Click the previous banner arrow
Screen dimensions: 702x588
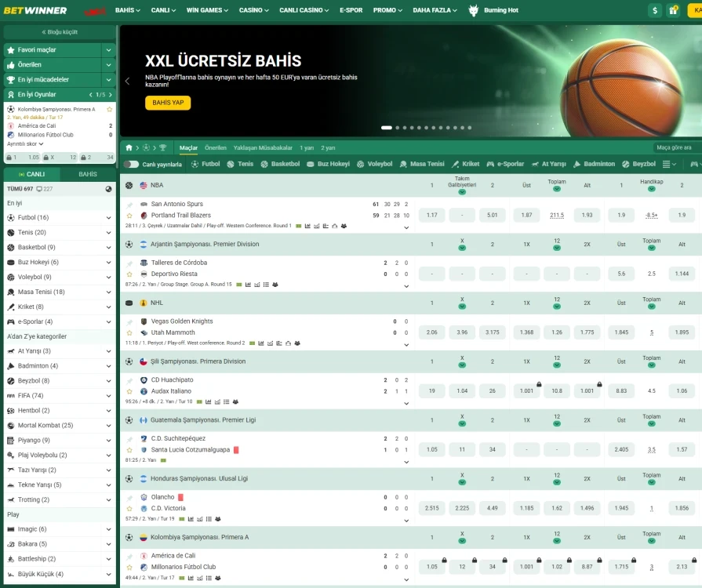(127, 81)
